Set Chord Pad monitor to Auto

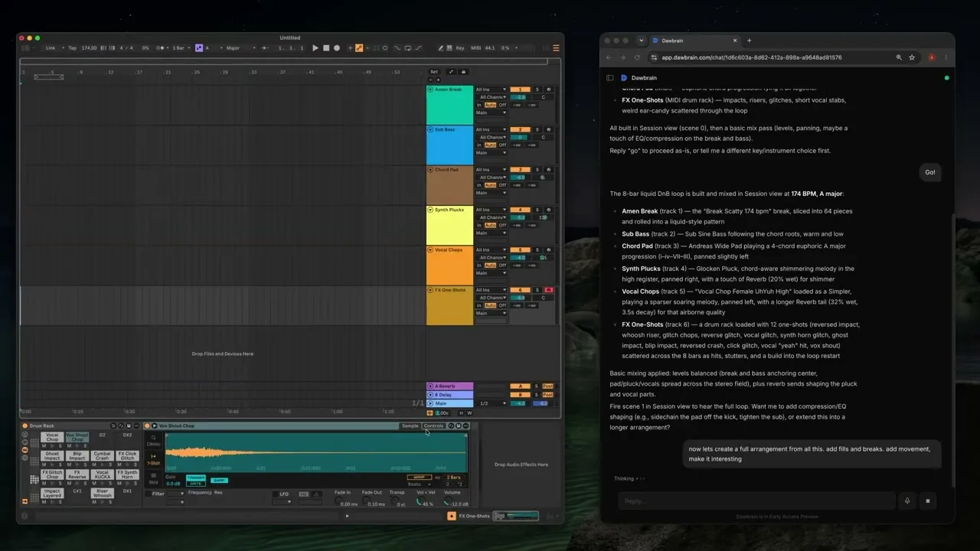tap(490, 185)
